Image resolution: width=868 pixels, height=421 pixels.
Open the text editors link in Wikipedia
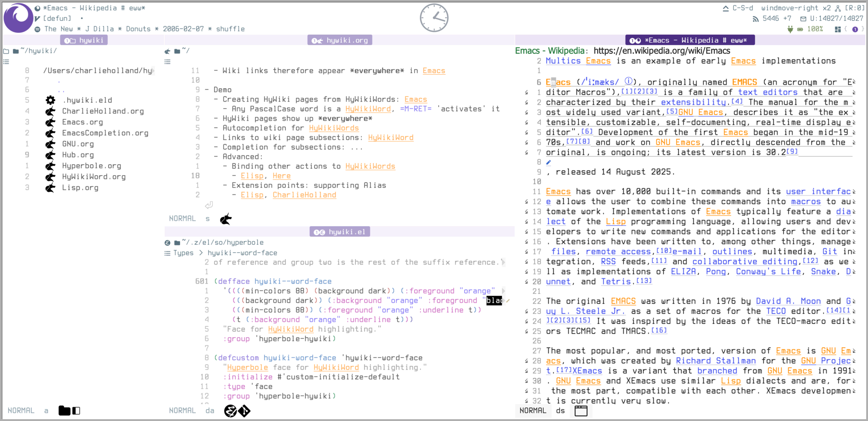click(768, 92)
